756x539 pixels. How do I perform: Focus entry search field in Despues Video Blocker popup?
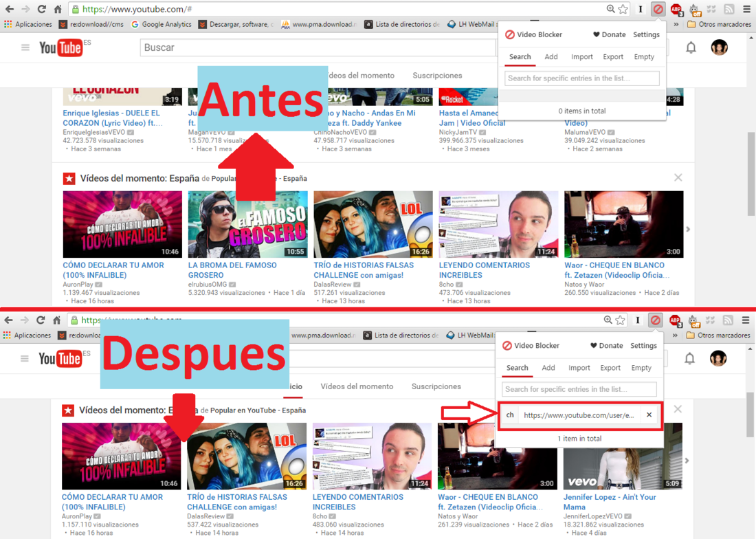pos(579,389)
